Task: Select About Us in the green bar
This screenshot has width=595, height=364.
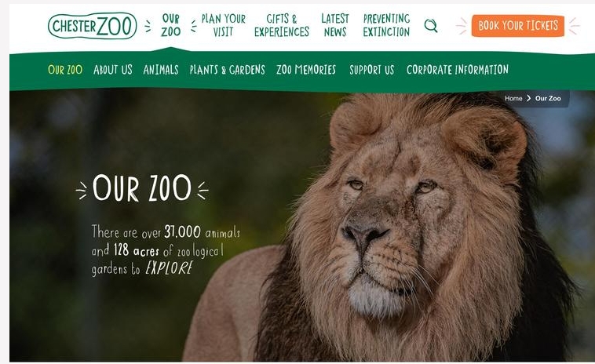Action: 113,70
